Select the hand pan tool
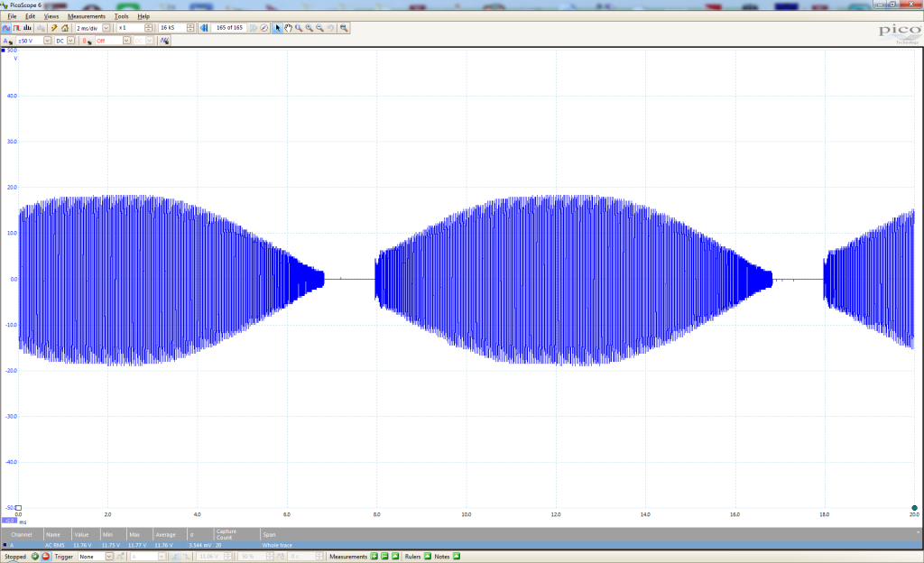Viewport: 924px width, 563px height. point(288,28)
